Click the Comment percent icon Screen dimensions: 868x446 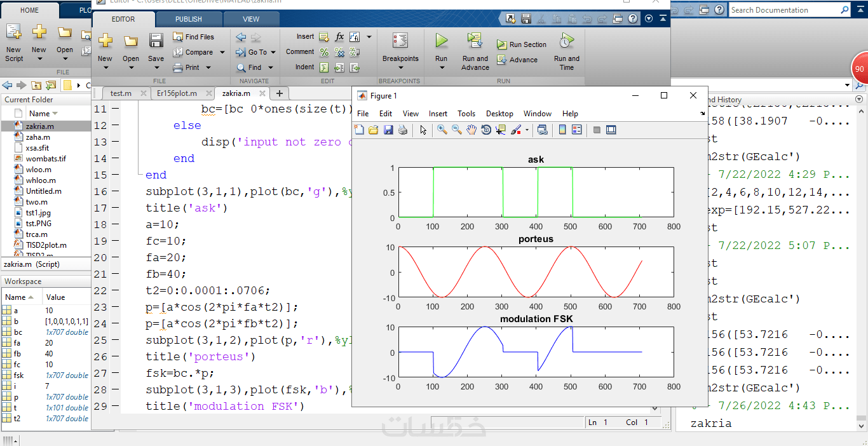point(324,52)
